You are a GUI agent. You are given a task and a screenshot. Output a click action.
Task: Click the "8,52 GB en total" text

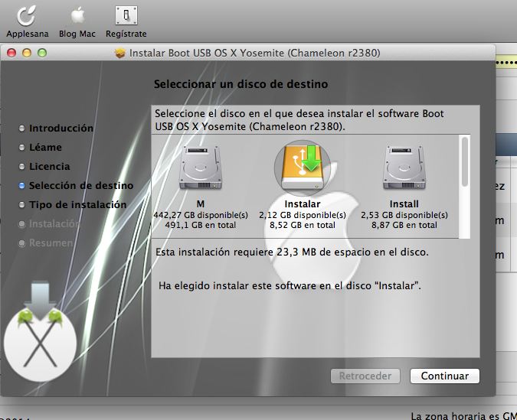click(x=303, y=225)
